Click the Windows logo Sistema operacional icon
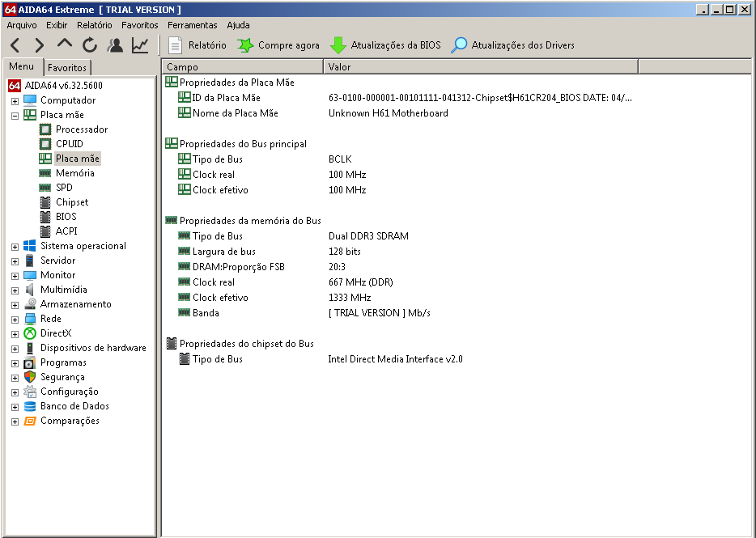Screen dimensions: 756x538 click(29, 246)
